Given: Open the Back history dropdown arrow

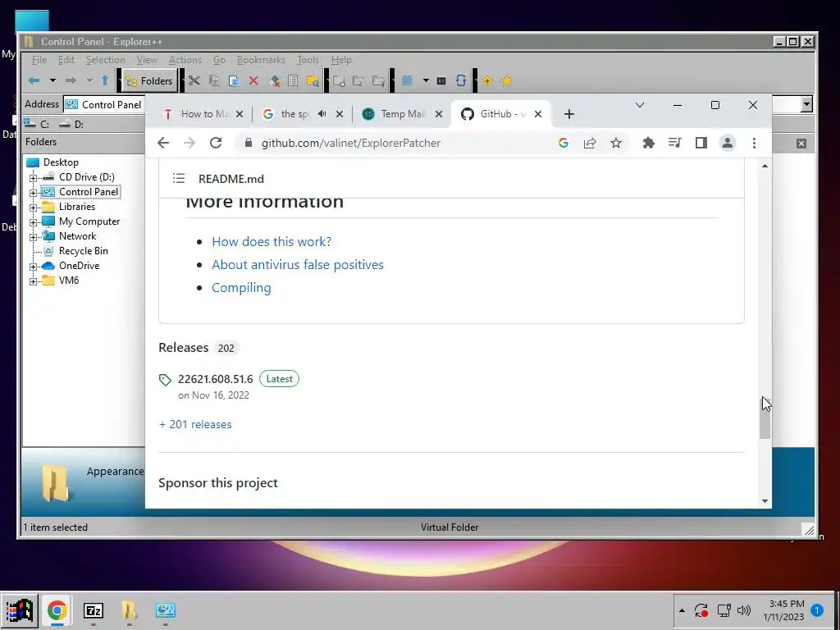Looking at the screenshot, I should point(52,81).
